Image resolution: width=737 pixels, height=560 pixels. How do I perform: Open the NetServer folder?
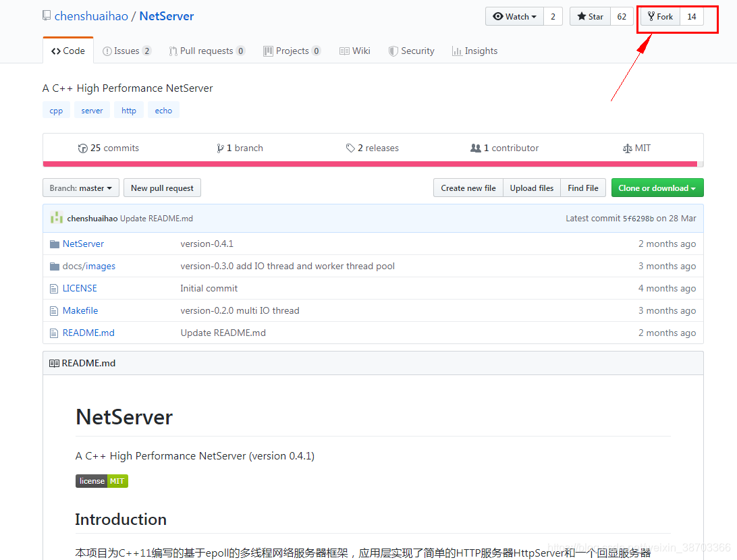(x=83, y=244)
